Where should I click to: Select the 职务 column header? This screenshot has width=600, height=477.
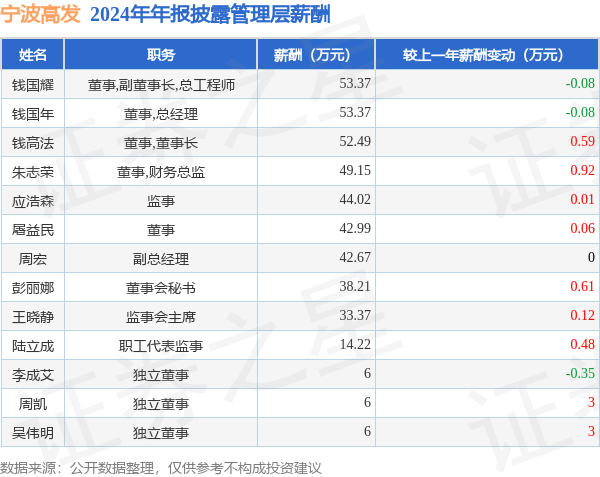161,55
